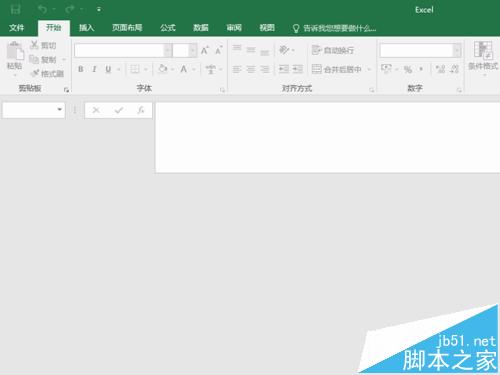This screenshot has height=375, width=500.
Task: Click the 条件格式 button
Action: (483, 58)
